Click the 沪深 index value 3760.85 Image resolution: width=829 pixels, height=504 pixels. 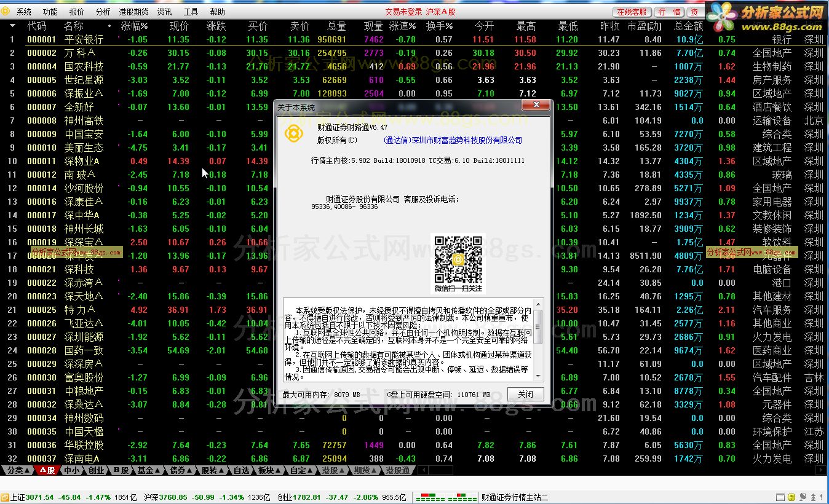pos(175,497)
